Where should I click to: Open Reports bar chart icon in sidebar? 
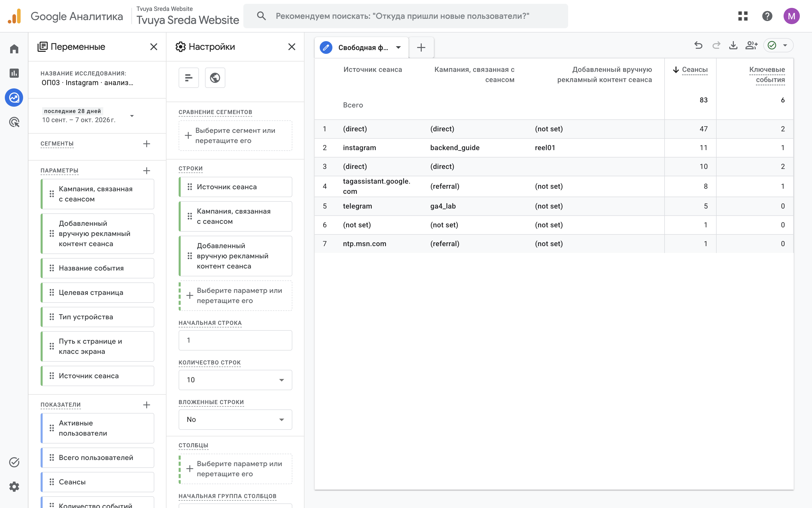point(14,73)
